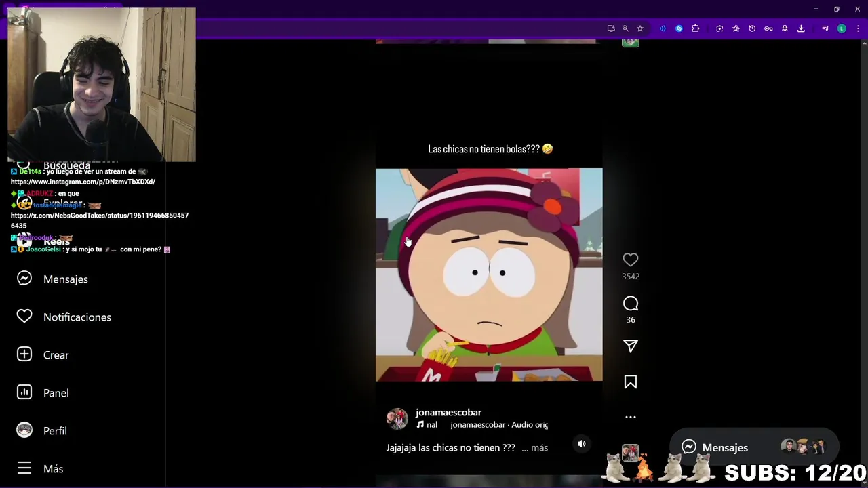Click the blue sound-wave extension icon
868x488 pixels.
(663, 28)
